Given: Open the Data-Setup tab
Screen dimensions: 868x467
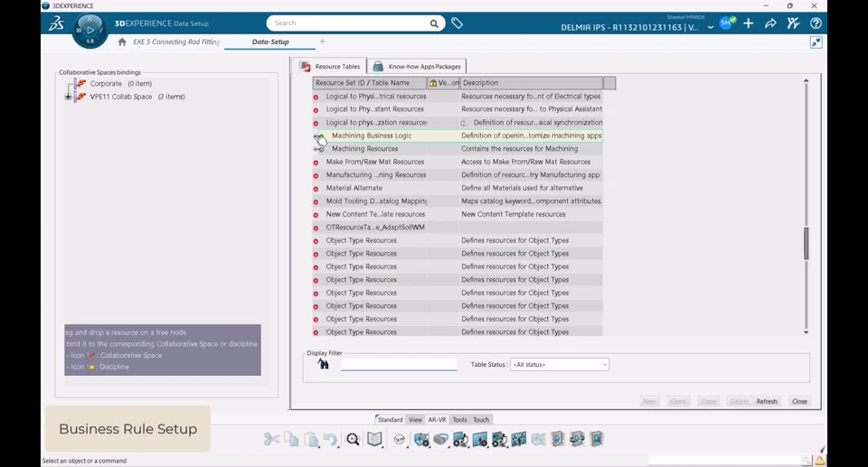Looking at the screenshot, I should pyautogui.click(x=270, y=42).
